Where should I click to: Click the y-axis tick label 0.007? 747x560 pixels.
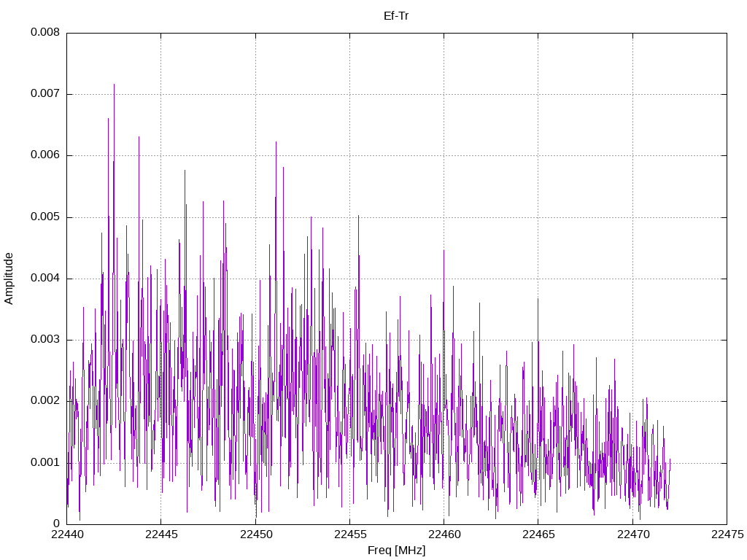[45, 94]
